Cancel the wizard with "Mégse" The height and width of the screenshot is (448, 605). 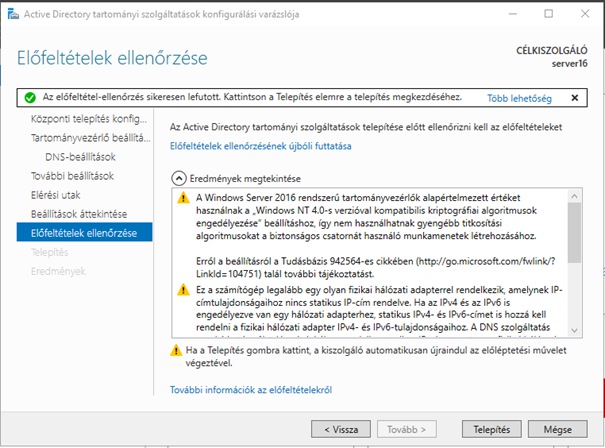(557, 428)
